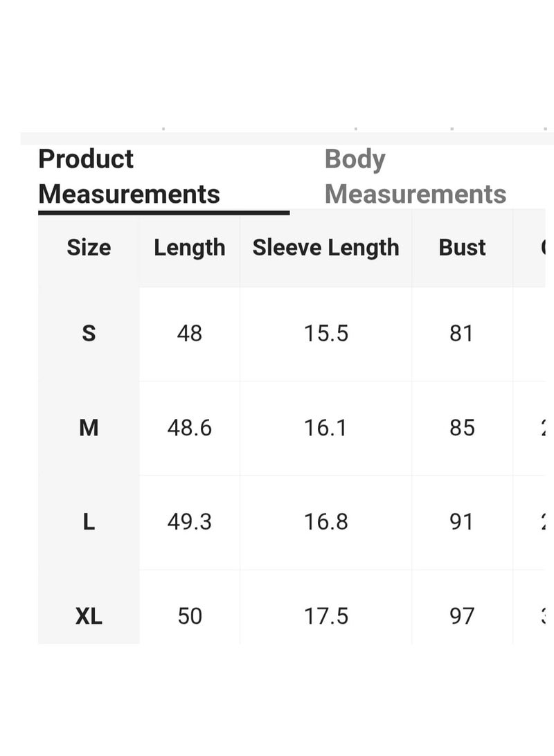Select the XL size row label
The width and height of the screenshot is (554, 756).
pyautogui.click(x=89, y=616)
